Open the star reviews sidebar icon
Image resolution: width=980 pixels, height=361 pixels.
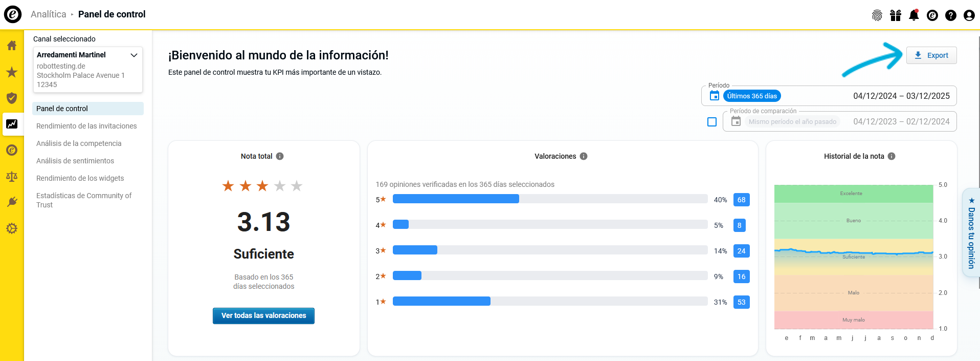(x=12, y=72)
